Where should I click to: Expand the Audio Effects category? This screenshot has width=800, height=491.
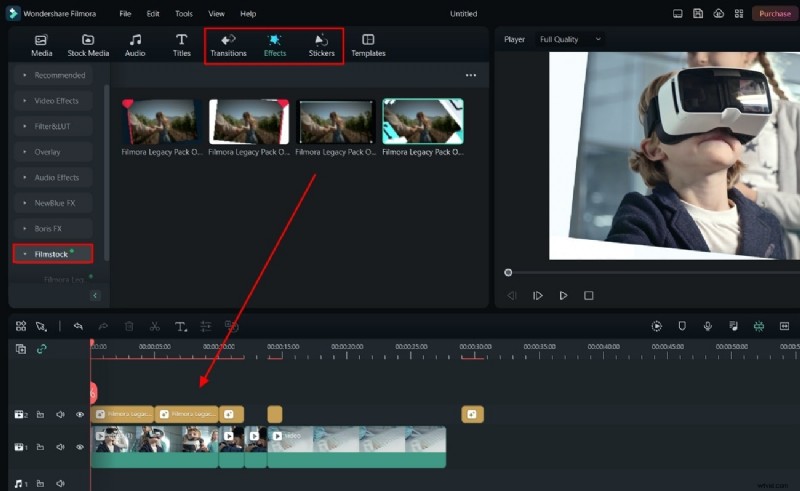coord(54,177)
